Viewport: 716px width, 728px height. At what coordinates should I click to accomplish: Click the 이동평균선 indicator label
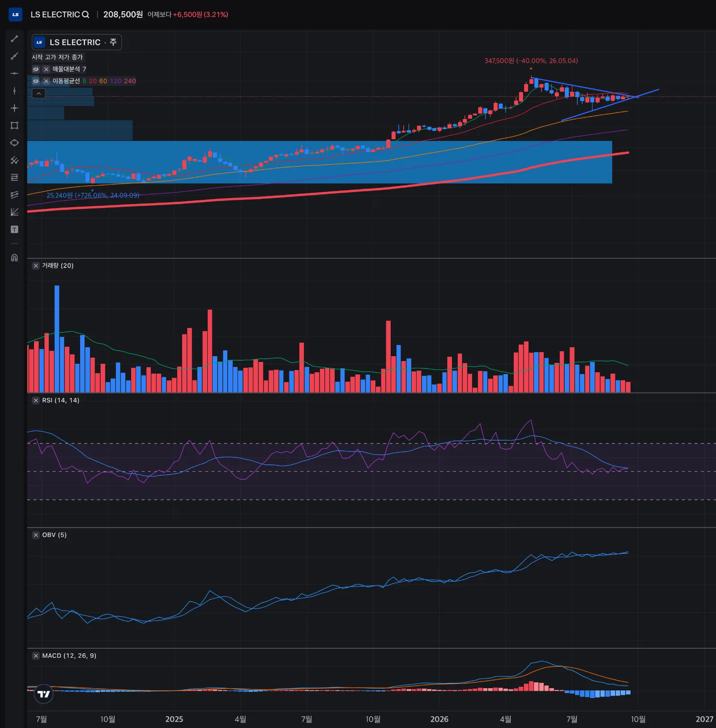tap(66, 81)
